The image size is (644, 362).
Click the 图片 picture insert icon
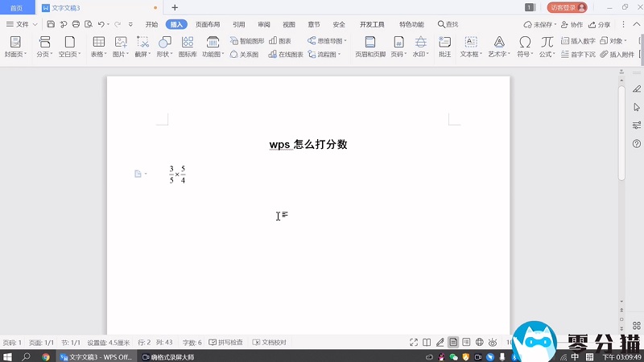(121, 42)
